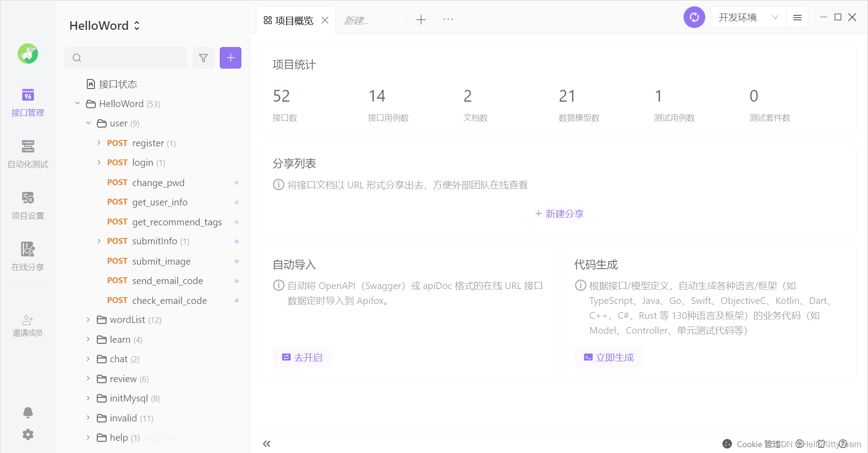Click the 14 接口用例数 statistic

[388, 105]
